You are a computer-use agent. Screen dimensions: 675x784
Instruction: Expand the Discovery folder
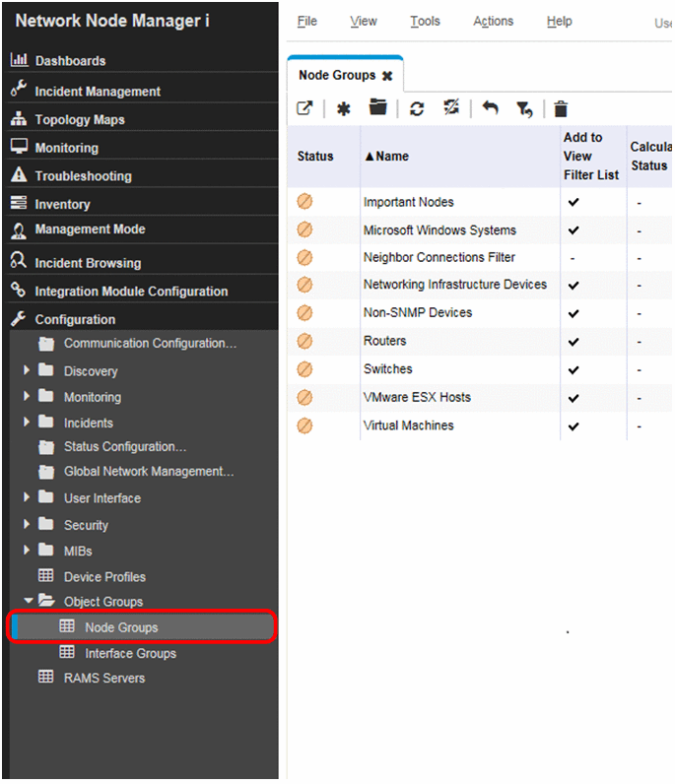pos(27,370)
